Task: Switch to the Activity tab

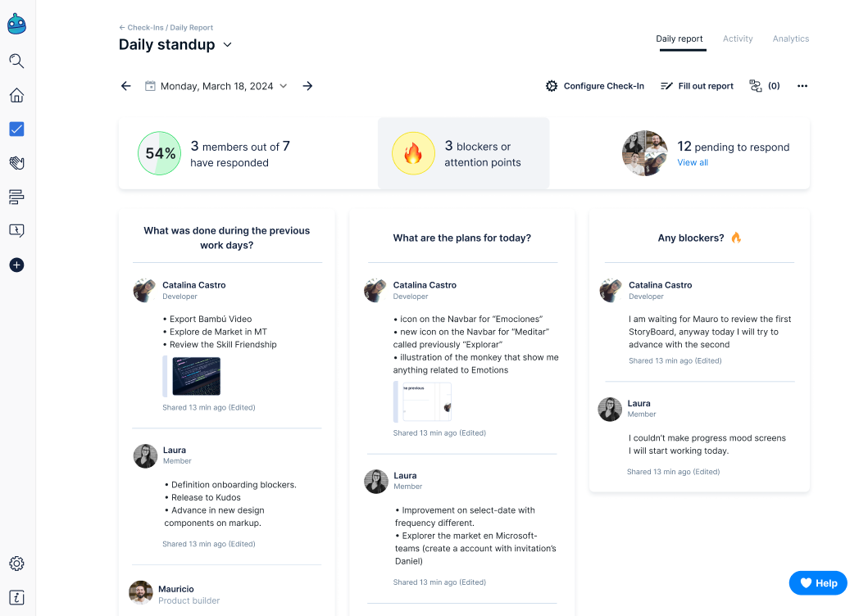Action: (x=738, y=39)
